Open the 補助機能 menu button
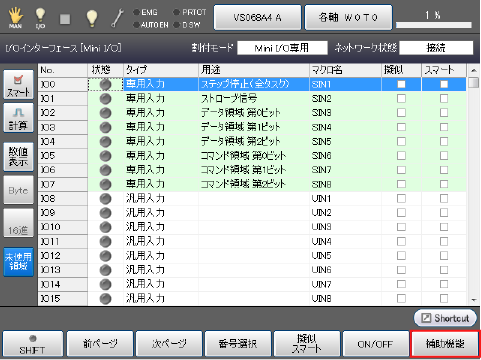This screenshot has height=360, width=481. 445,344
